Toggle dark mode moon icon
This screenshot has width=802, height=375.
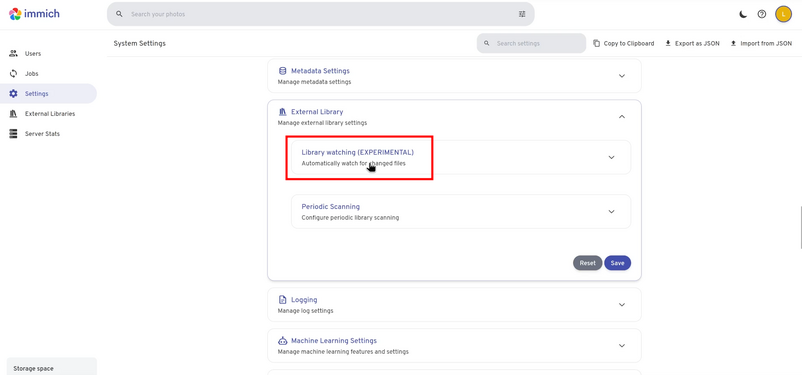(743, 14)
